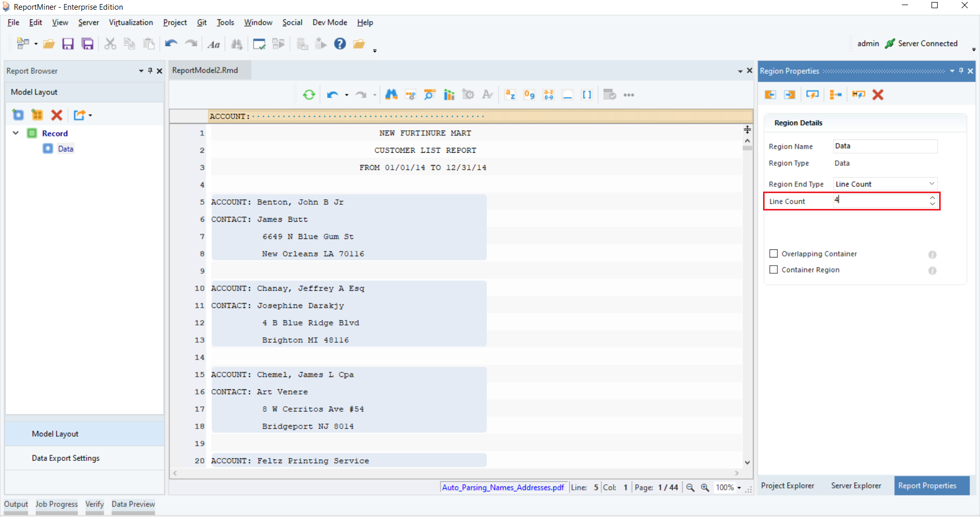Click the zoom in magnifier in status bar
This screenshot has height=517, width=980.
[705, 487]
